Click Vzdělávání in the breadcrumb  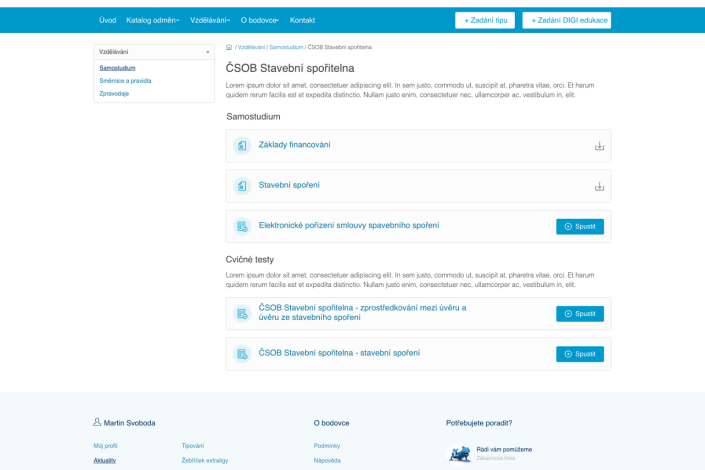click(x=251, y=47)
